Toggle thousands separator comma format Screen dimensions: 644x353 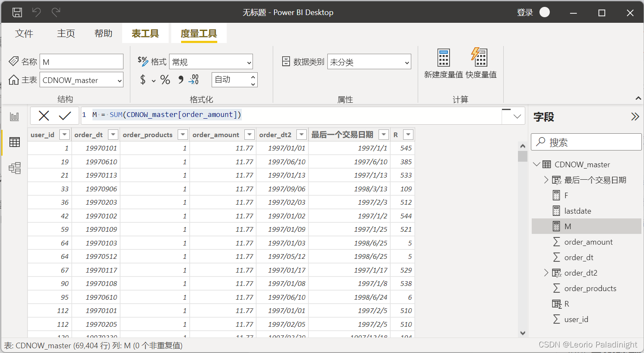[x=181, y=80]
